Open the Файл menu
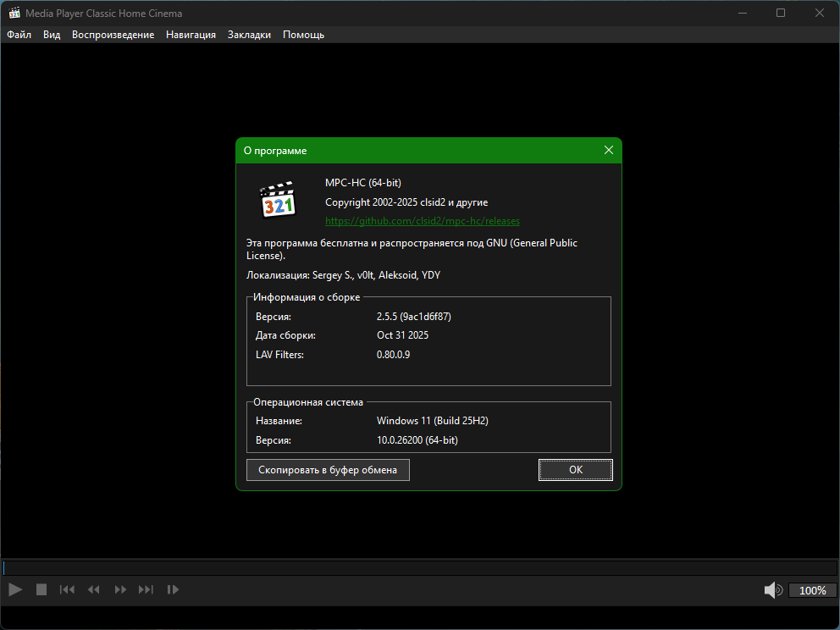 coord(19,35)
